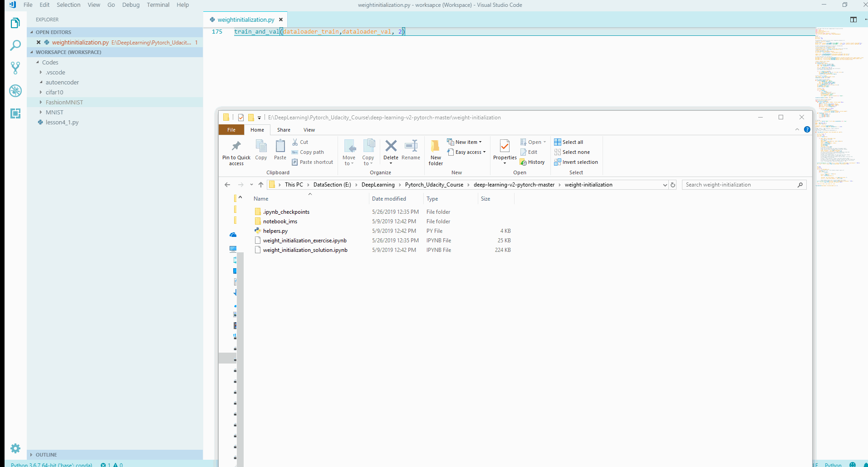The image size is (868, 467).
Task: Open the Move to dropdown
Action: coord(349,152)
